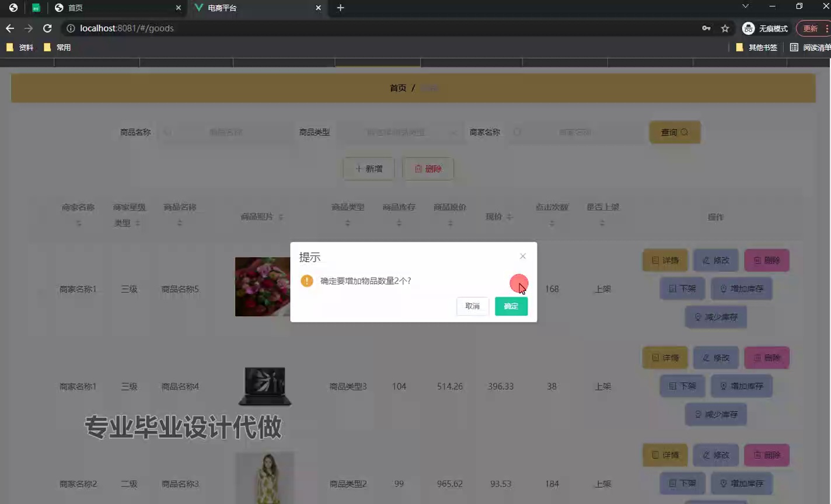Click the 新增 add button
Viewport: 831px width, 504px height.
click(369, 169)
